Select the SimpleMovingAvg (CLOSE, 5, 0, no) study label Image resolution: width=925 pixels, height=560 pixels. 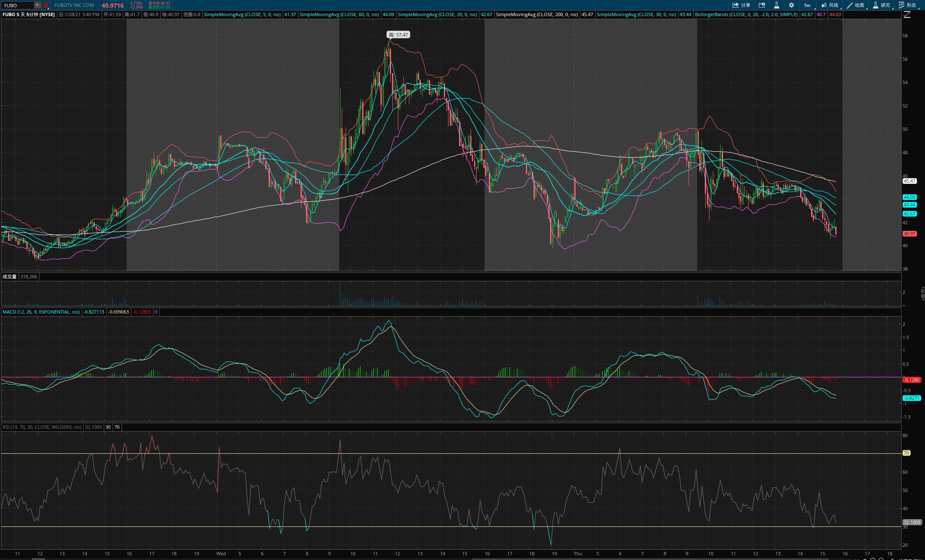click(242, 14)
